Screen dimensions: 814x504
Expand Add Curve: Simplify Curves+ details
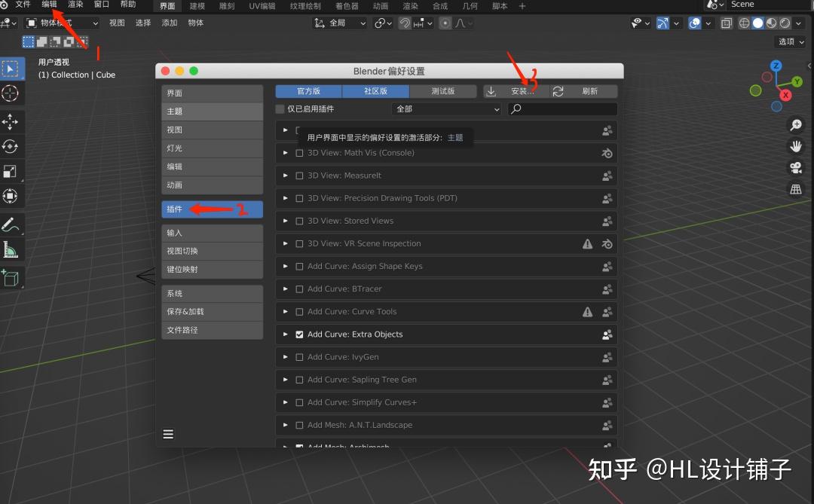tap(285, 402)
